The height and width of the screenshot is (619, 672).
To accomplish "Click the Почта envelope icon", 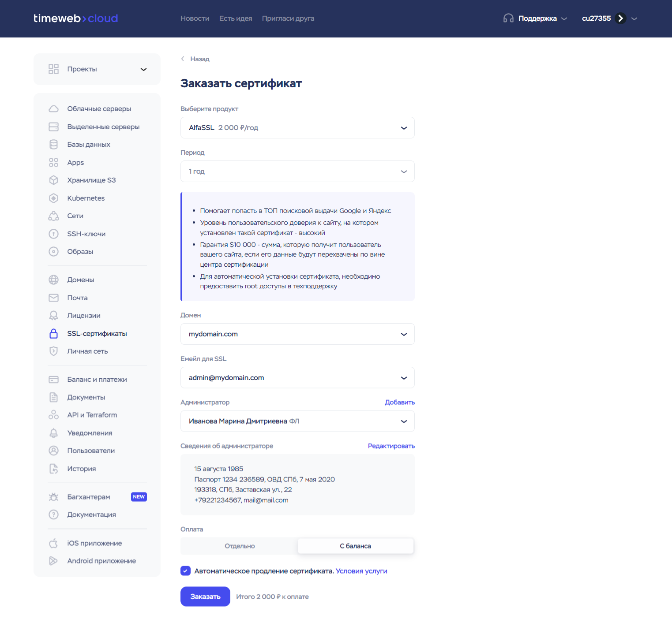I will point(53,298).
